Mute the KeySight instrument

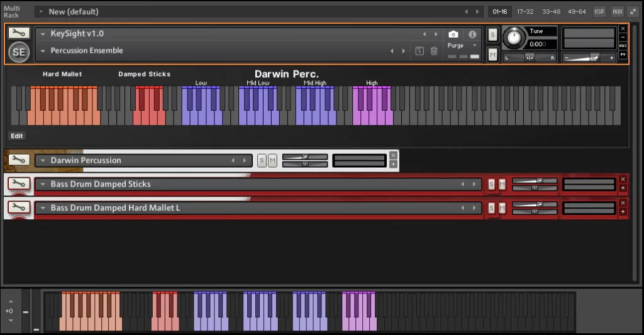[x=492, y=55]
